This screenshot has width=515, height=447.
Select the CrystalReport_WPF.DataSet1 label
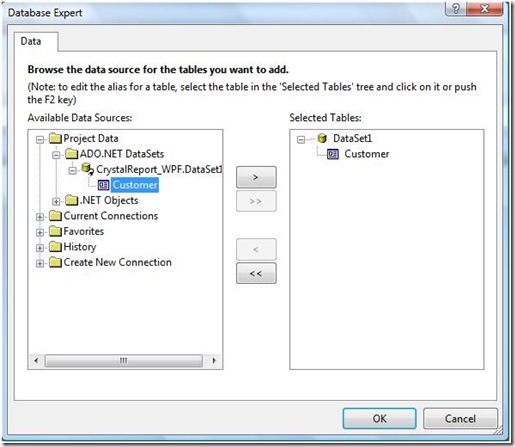[x=159, y=169]
